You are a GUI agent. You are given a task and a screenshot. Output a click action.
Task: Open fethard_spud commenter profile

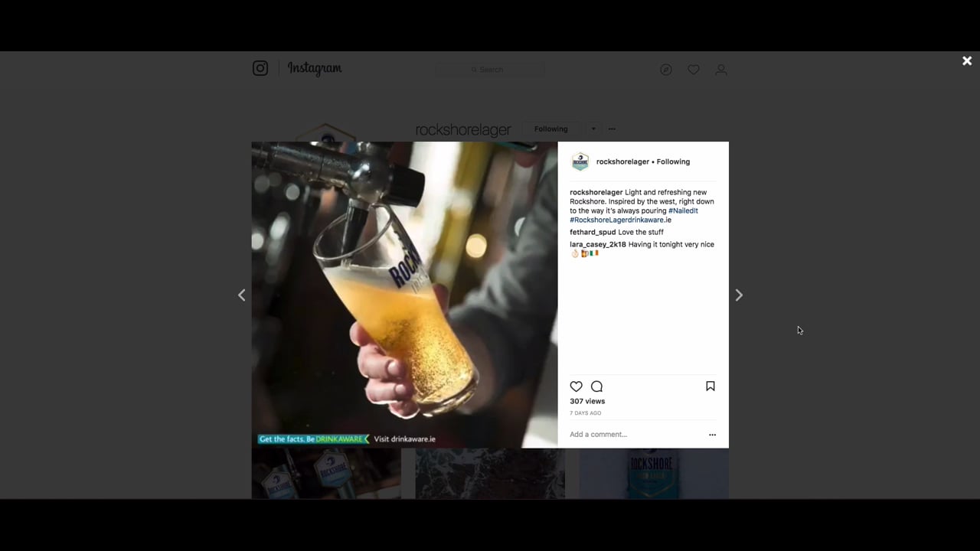pos(593,232)
